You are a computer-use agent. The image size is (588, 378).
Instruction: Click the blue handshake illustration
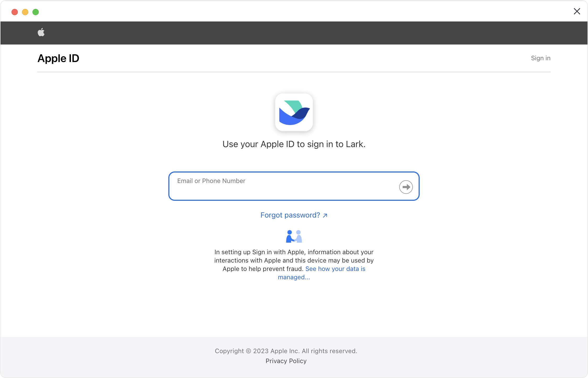coord(294,236)
